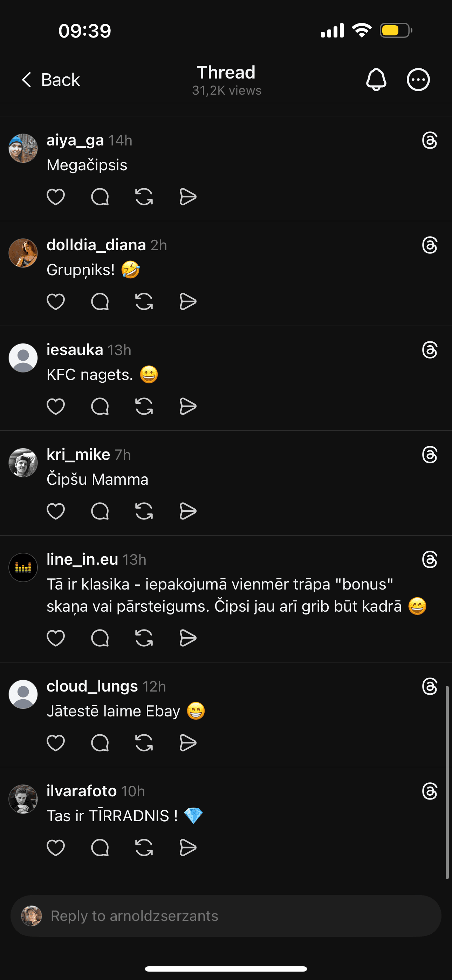452x980 pixels.
Task: Open ilvarafoto's profile via username
Action: (x=81, y=791)
